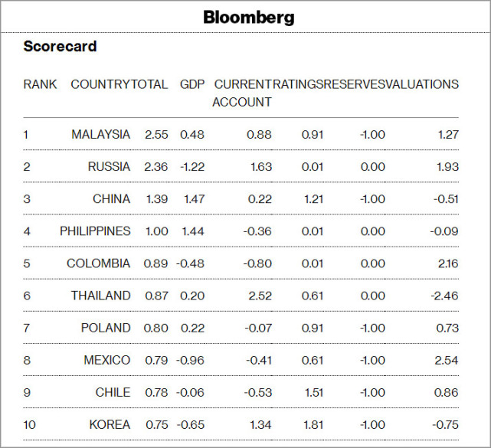Select the CURRENT ACCOUNT column header
491x448 pixels.
[242, 93]
